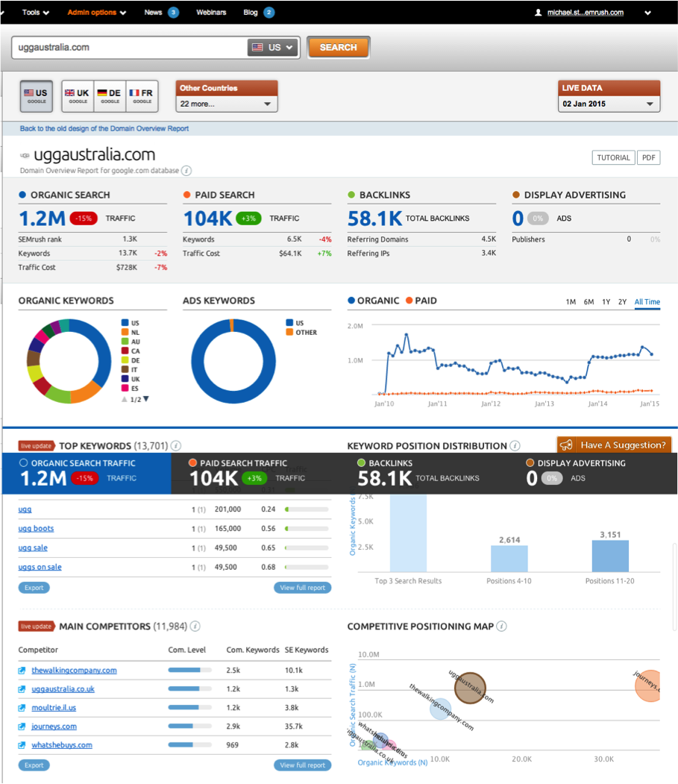
Task: Click the uggaustralia.com bubble on the positioning map
Action: coord(470,688)
